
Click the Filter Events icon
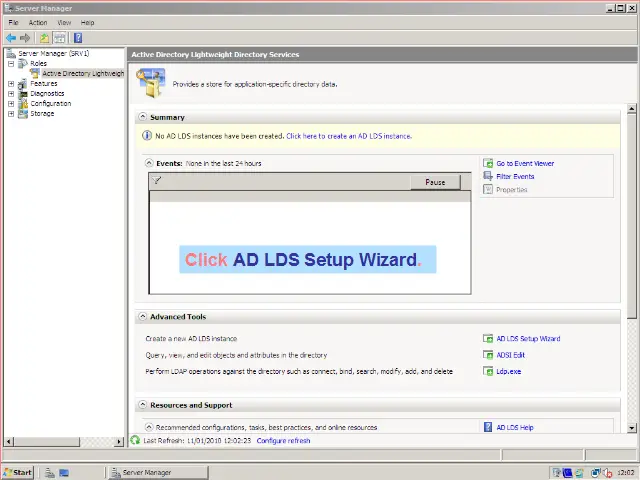pos(488,176)
